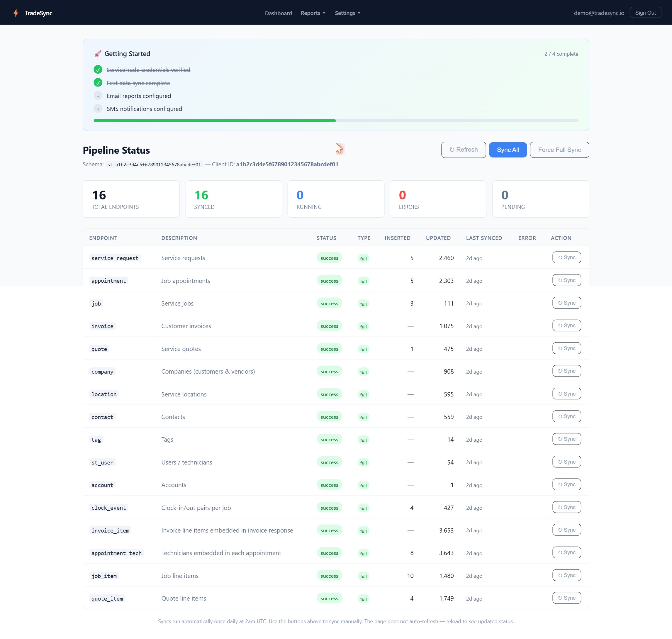Sync the account endpoint
This screenshot has height=639, width=672.
tap(566, 484)
